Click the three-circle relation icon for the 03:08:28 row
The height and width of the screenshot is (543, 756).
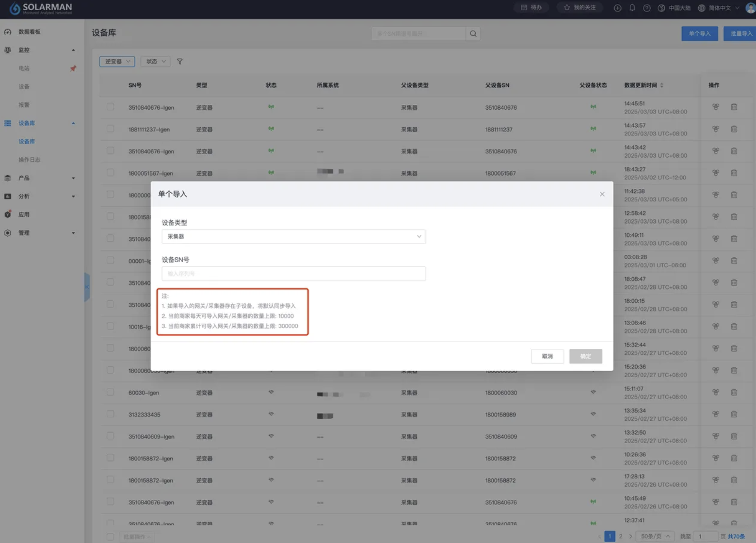[716, 261]
